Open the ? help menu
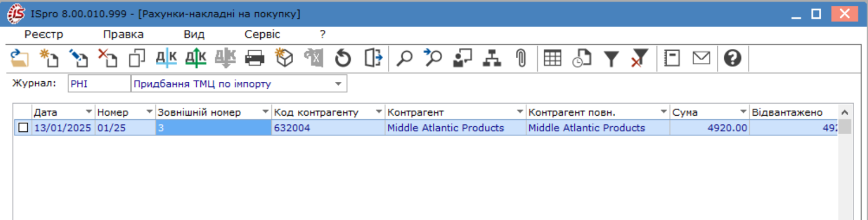Screen dimensions: 868x220 tap(323, 34)
